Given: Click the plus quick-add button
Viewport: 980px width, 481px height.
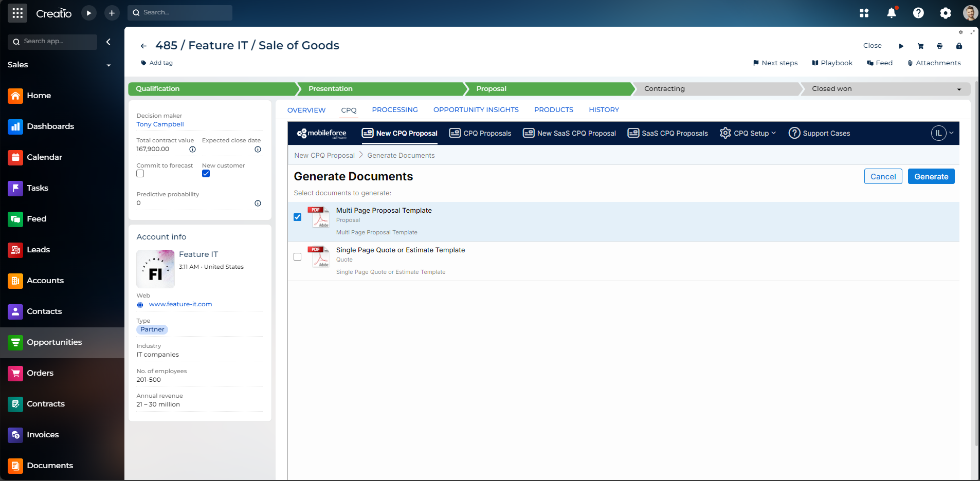Looking at the screenshot, I should 112,13.
